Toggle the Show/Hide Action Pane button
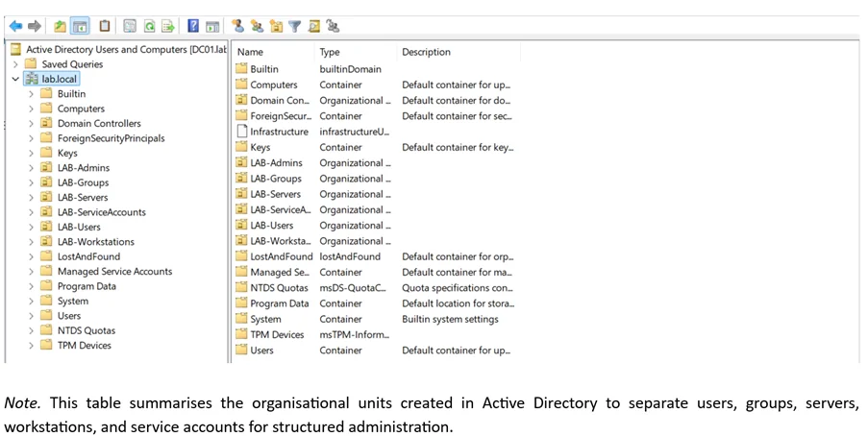Image resolution: width=868 pixels, height=436 pixels. pos(212,26)
